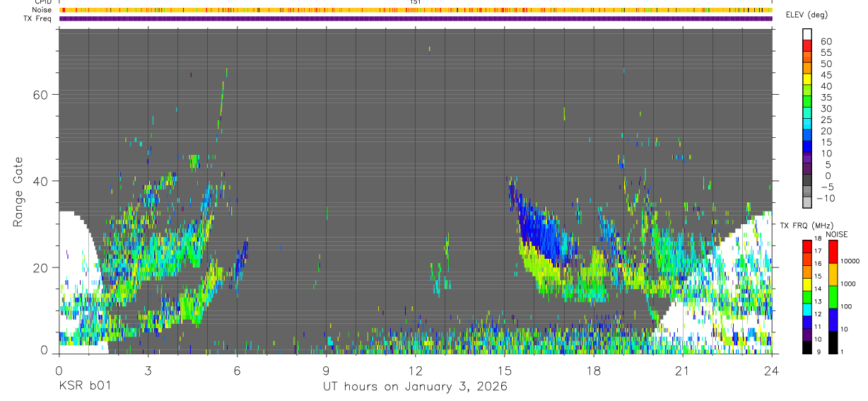Image resolution: width=868 pixels, height=401 pixels.
Task: Click the 21 tick label on time axis
Action: (x=683, y=370)
